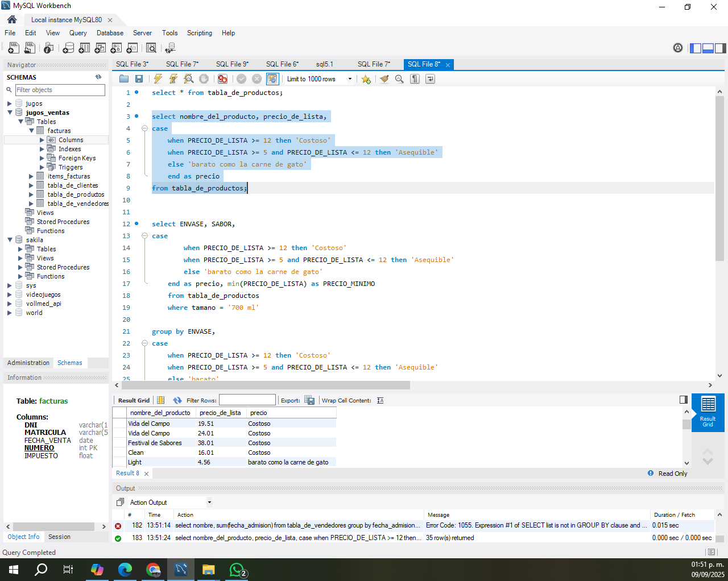Refresh the result grid data icon
Image resolution: width=728 pixels, height=581 pixels.
pos(177,400)
